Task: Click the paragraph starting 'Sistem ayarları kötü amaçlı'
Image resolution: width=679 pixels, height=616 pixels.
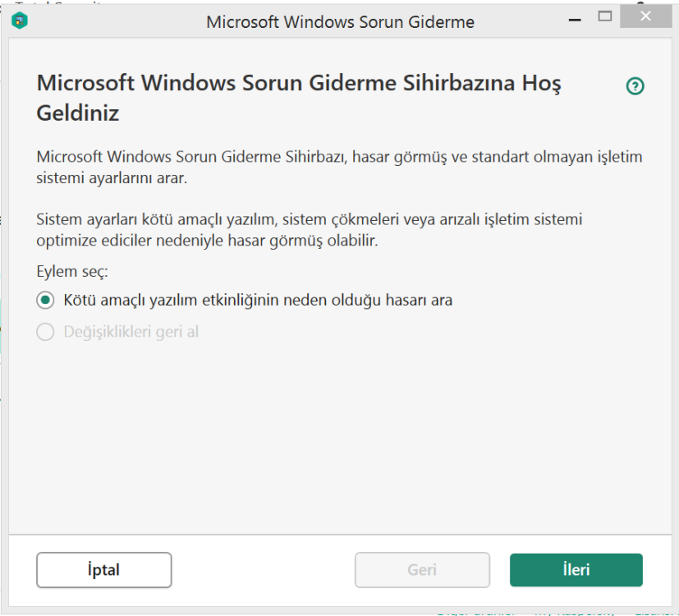Action: [x=310, y=230]
